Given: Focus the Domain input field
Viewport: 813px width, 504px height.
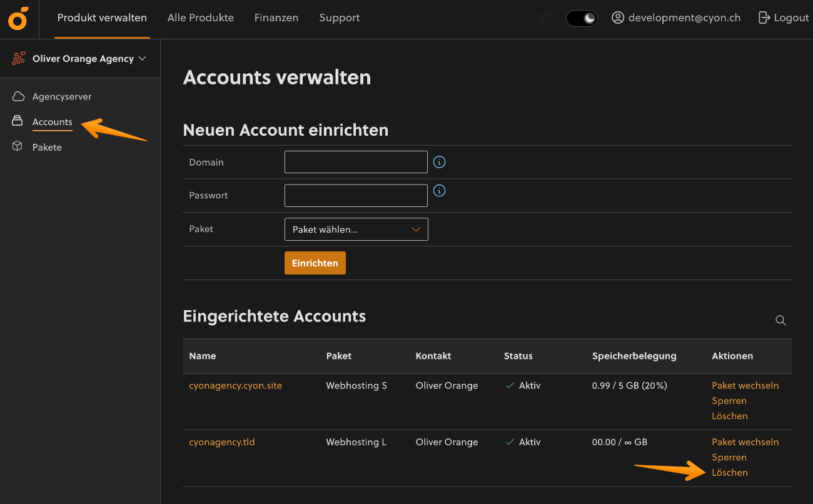Looking at the screenshot, I should coord(356,162).
